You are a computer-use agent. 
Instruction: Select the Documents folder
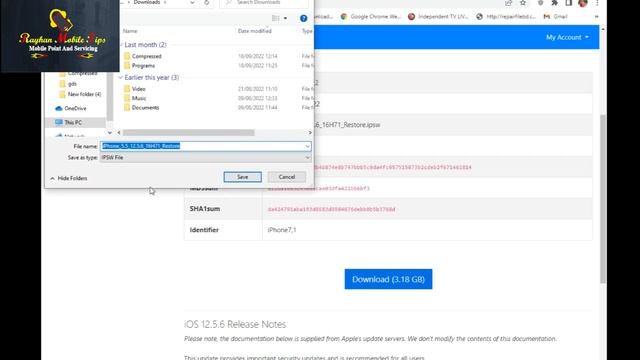pyautogui.click(x=145, y=107)
